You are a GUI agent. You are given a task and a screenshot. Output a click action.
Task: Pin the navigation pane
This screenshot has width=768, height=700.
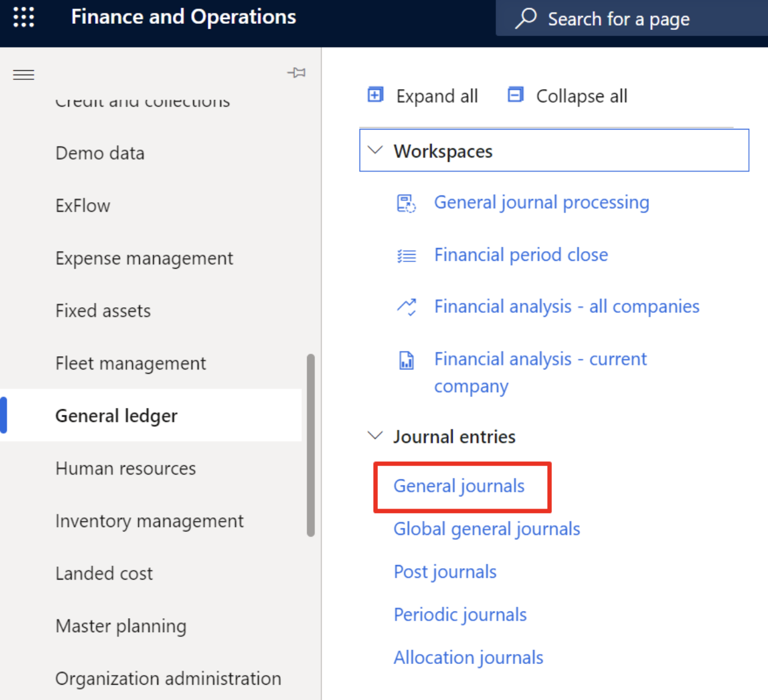297,73
